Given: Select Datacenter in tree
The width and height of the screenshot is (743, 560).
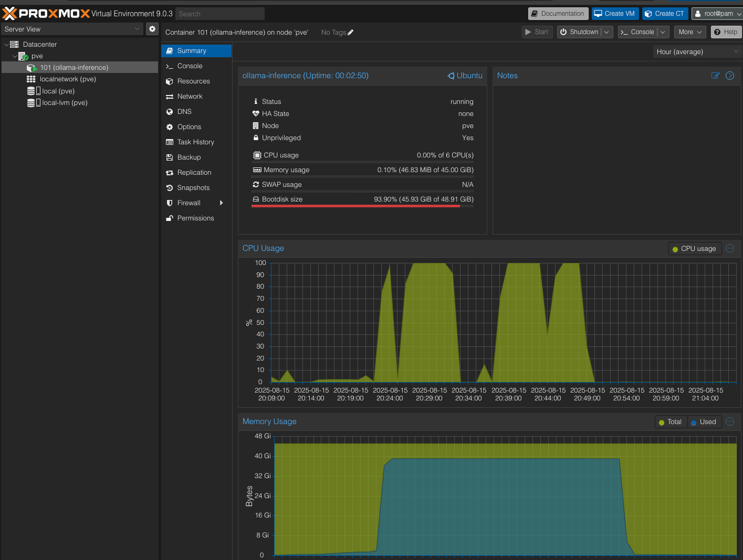Looking at the screenshot, I should coord(80,44).
